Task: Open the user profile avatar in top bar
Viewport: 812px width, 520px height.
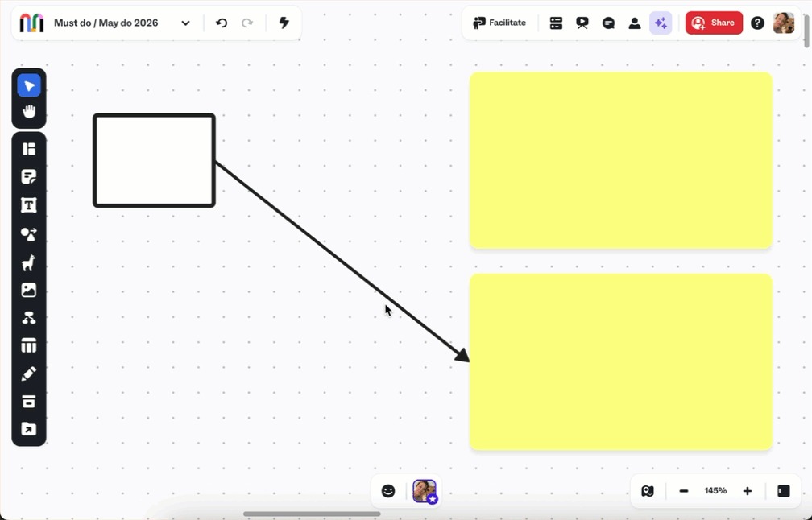Action: coord(784,23)
